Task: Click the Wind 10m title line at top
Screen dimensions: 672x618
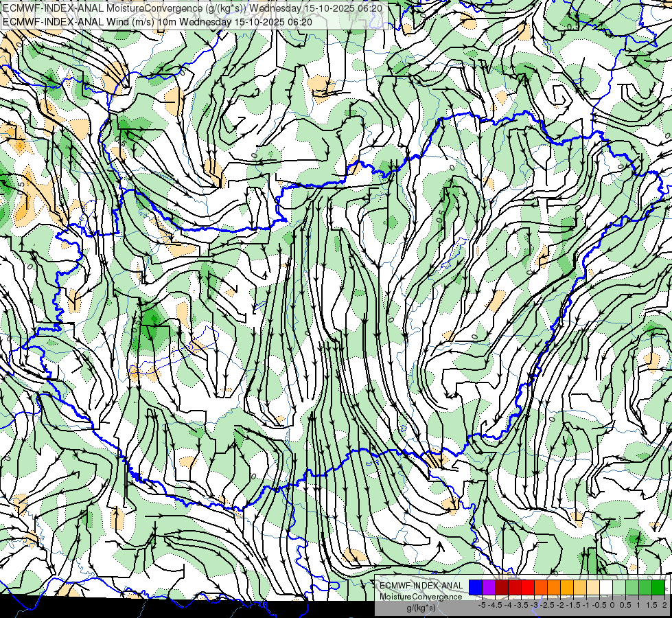Action: (157, 22)
